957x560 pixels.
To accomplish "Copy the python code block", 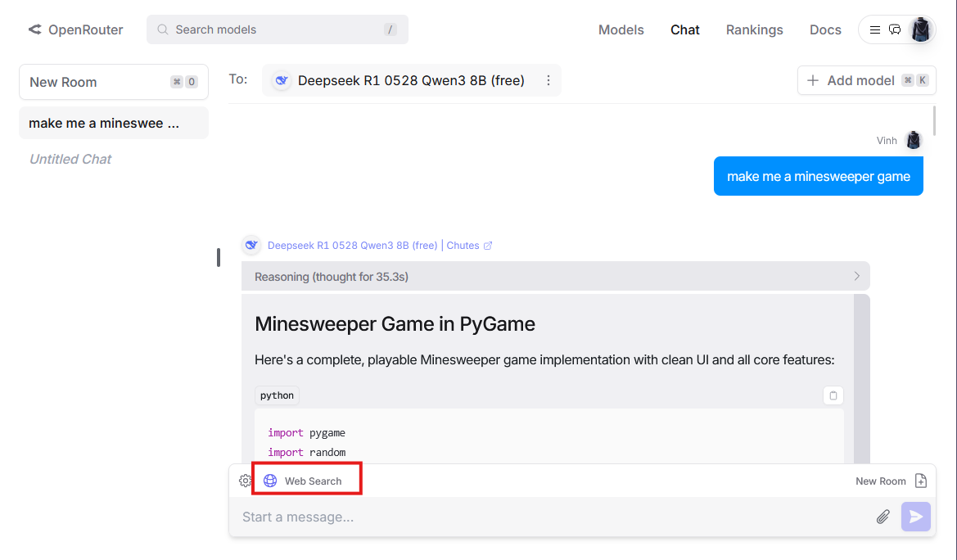I will coord(833,395).
